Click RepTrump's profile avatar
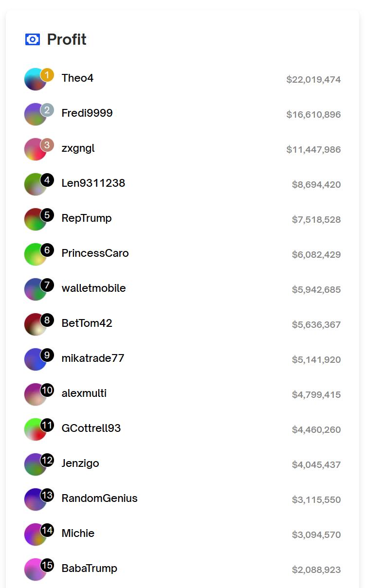 point(34,220)
